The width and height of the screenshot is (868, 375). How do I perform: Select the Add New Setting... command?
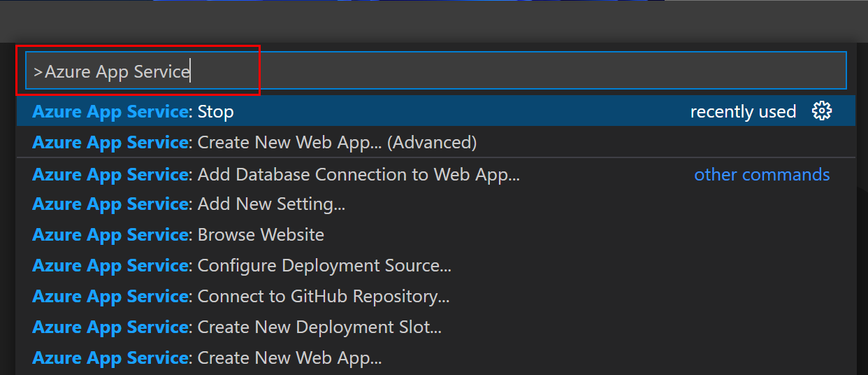(x=271, y=204)
